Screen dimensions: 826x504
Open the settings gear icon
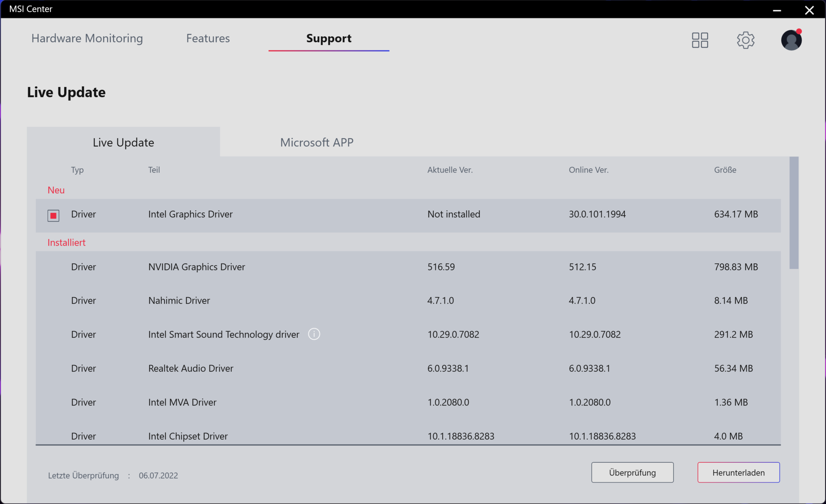click(745, 40)
